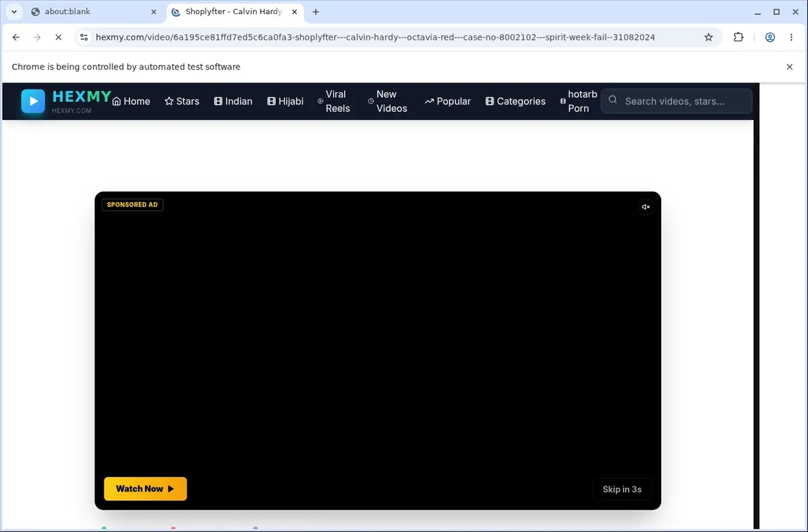Click the SPONSORED AD badge
The width and height of the screenshot is (808, 532).
tap(133, 205)
